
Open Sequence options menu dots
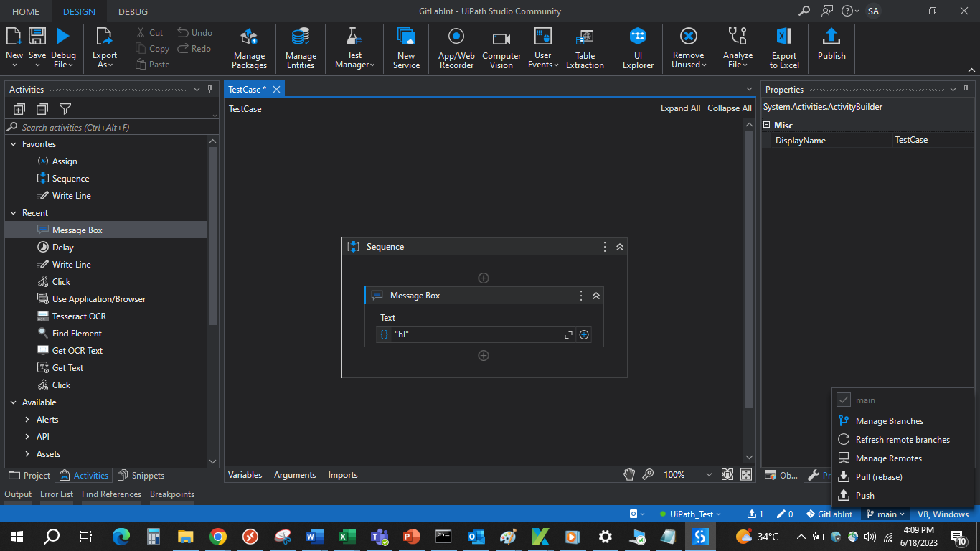(605, 247)
